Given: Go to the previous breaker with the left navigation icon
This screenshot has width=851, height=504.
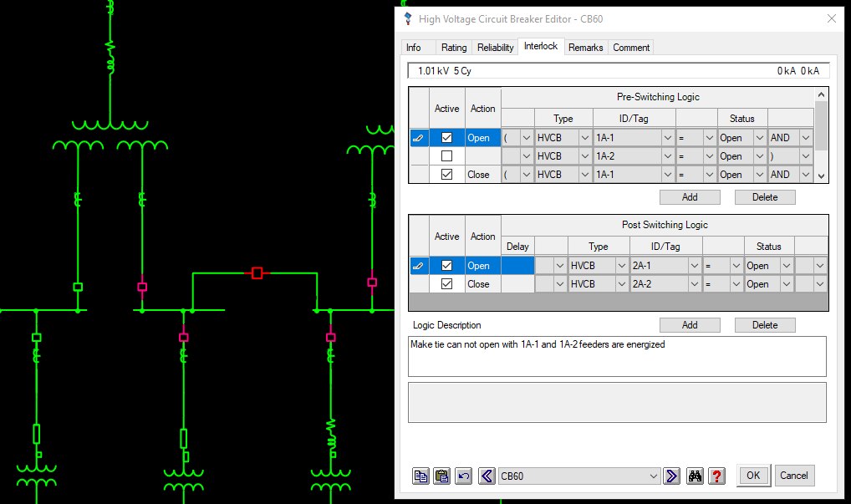Looking at the screenshot, I should pos(486,476).
